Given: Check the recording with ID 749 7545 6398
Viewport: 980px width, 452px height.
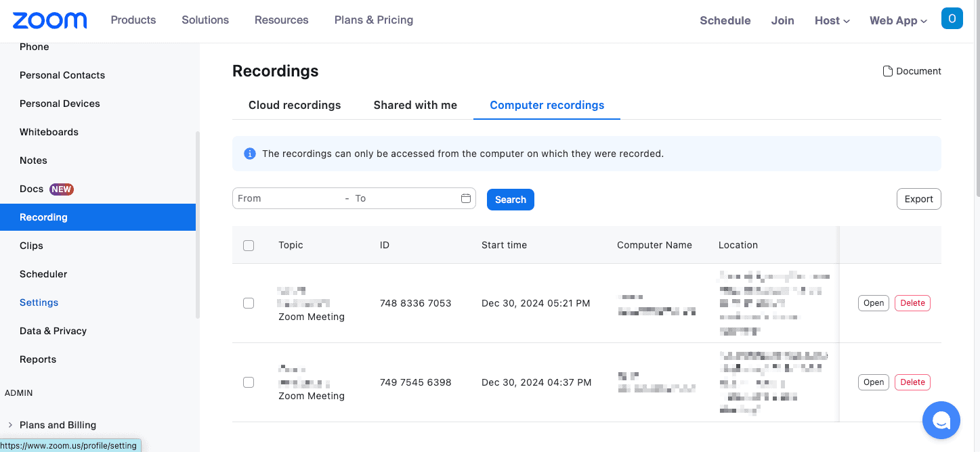Looking at the screenshot, I should coord(249,382).
